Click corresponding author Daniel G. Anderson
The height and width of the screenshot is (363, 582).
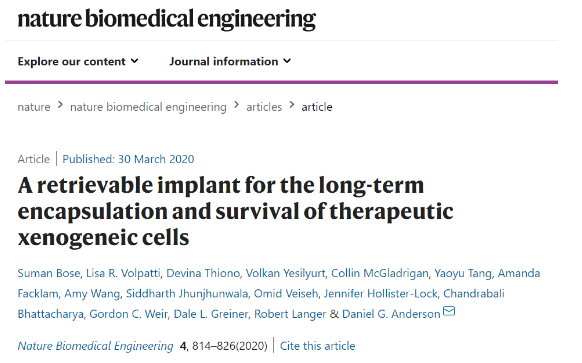coord(391,314)
